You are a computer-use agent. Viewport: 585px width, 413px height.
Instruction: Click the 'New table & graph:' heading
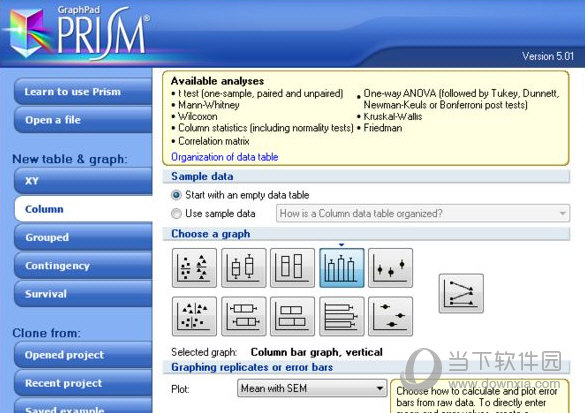point(69,159)
